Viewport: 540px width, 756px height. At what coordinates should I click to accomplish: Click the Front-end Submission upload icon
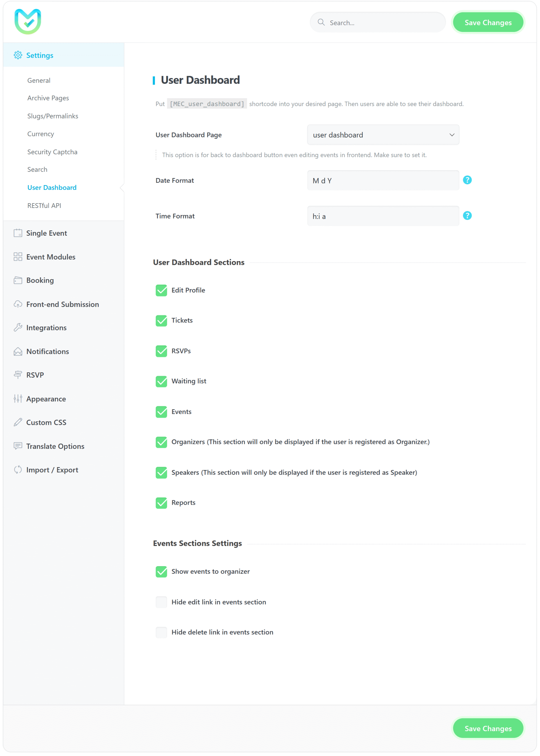tap(18, 304)
